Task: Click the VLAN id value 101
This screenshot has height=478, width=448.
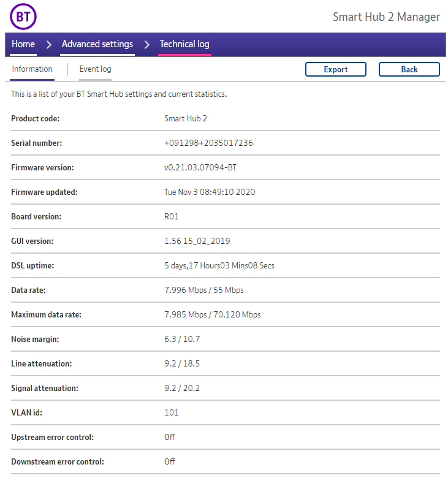Action: (172, 412)
